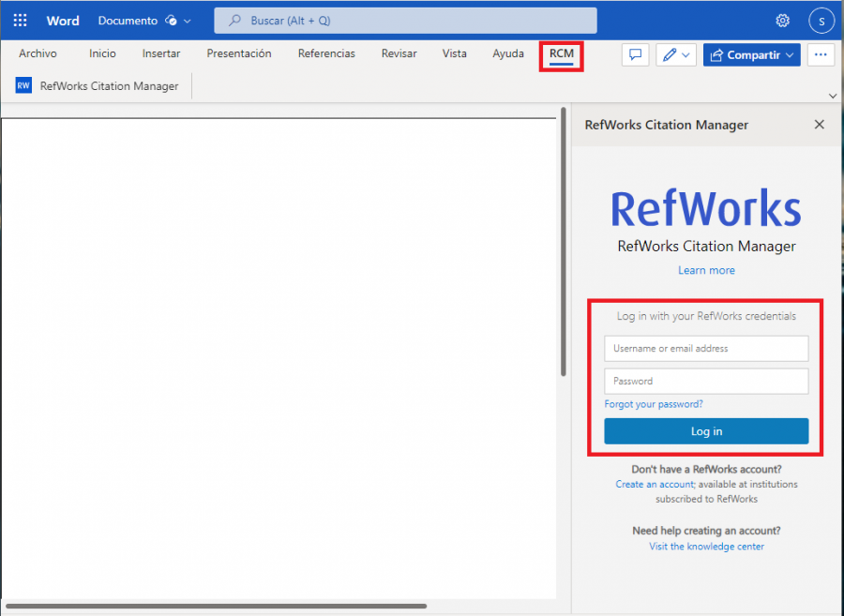The height and width of the screenshot is (616, 844).
Task: Open the Ayuda tab
Action: point(508,53)
